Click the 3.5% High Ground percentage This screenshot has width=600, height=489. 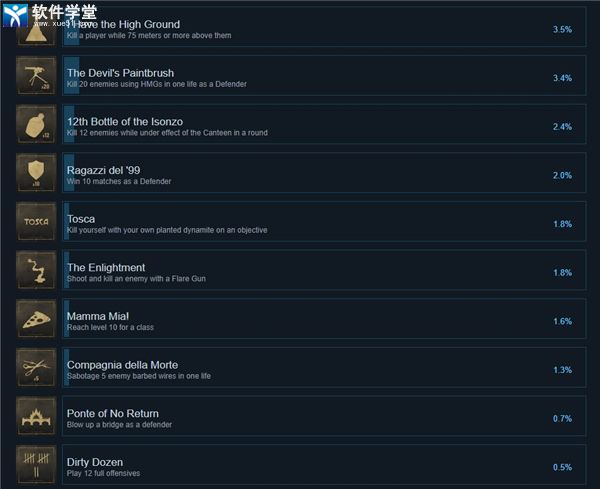pyautogui.click(x=562, y=29)
